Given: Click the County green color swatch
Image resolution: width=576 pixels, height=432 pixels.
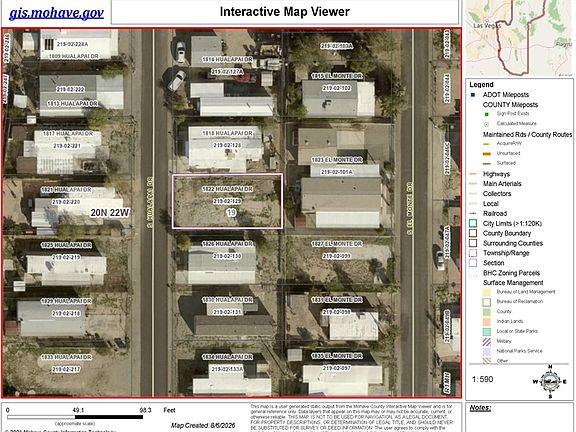Looking at the screenshot, I should [x=487, y=312].
